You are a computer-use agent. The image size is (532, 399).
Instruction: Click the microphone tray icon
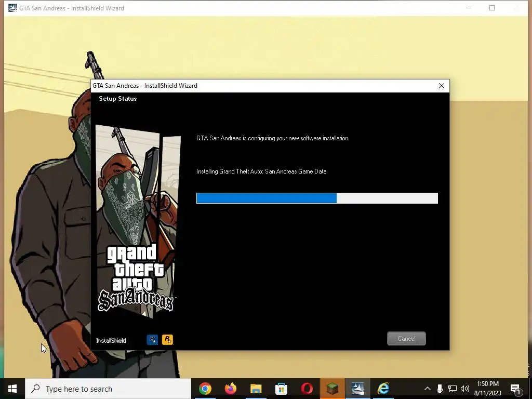pyautogui.click(x=440, y=389)
